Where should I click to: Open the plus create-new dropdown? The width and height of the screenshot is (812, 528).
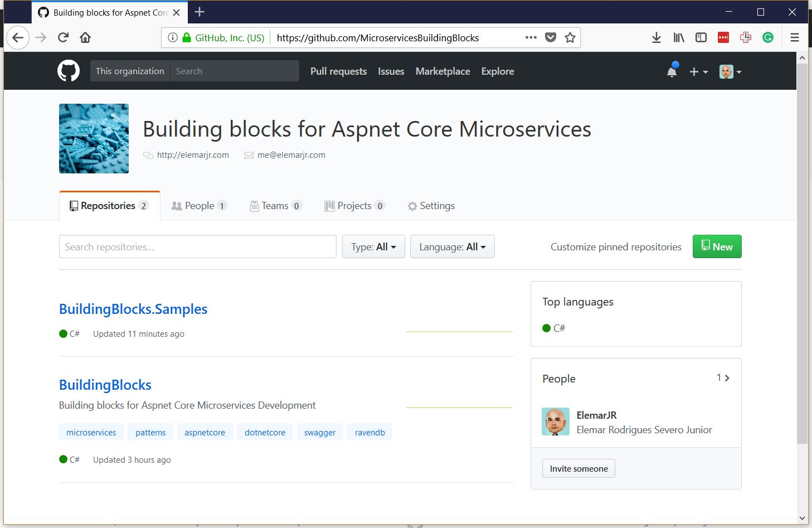(698, 72)
